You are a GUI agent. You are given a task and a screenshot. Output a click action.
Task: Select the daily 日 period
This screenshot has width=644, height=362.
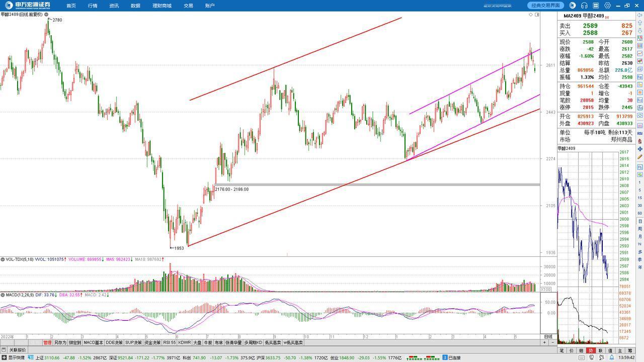(x=640, y=221)
